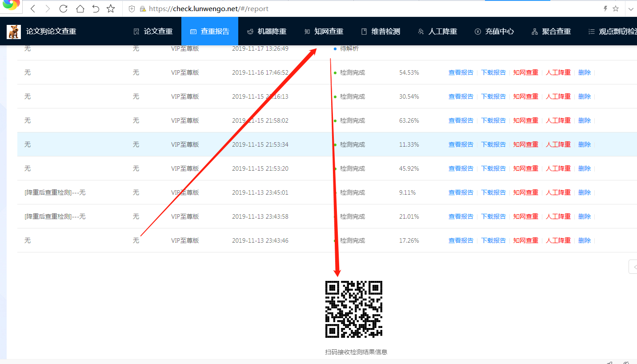Open the address bar dropdown chevron

pos(631,8)
